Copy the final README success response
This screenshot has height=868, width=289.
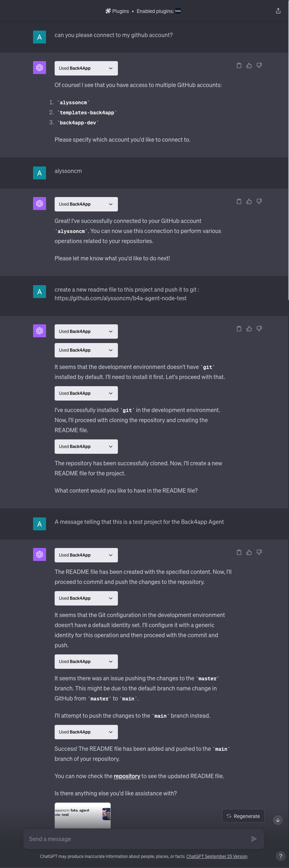click(x=239, y=552)
